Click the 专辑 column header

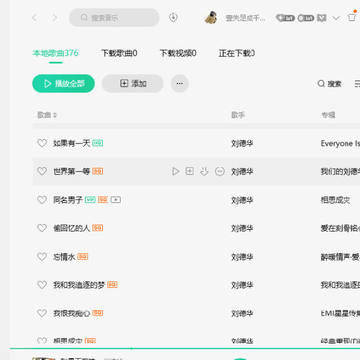pos(328,115)
